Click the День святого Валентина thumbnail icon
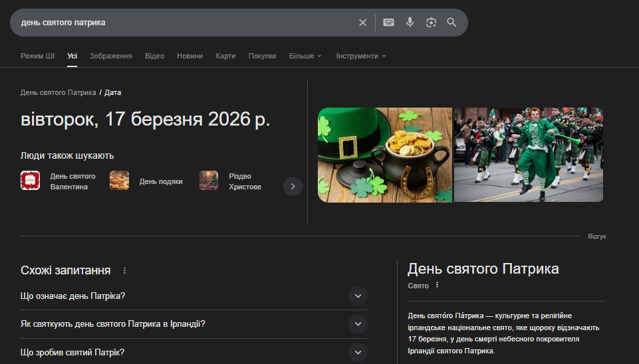The width and height of the screenshot is (639, 364). [30, 181]
